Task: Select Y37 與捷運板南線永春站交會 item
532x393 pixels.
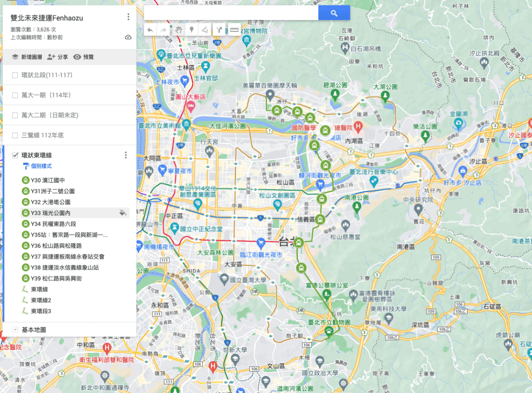Action: coord(67,257)
